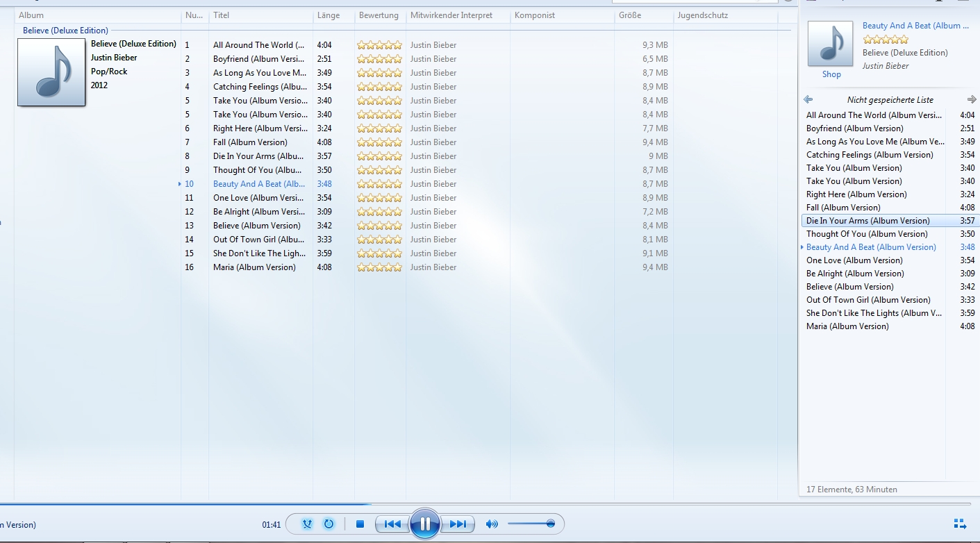Click the back arrow beside Nicht gespeicherte Liste
Image resolution: width=980 pixels, height=543 pixels.
pos(808,99)
